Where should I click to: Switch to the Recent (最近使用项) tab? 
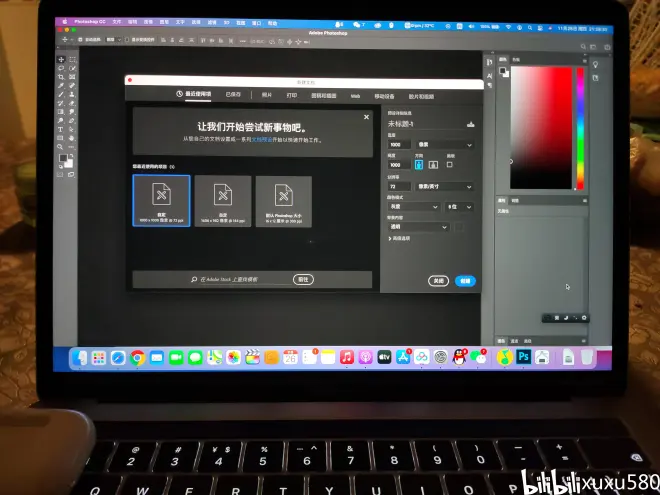coord(194,94)
